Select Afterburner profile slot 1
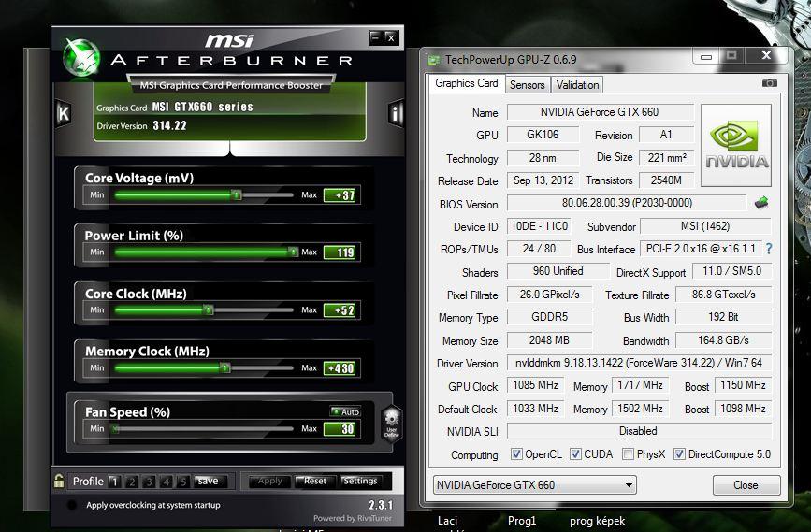Screen dimensions: 811x532 tap(114, 482)
